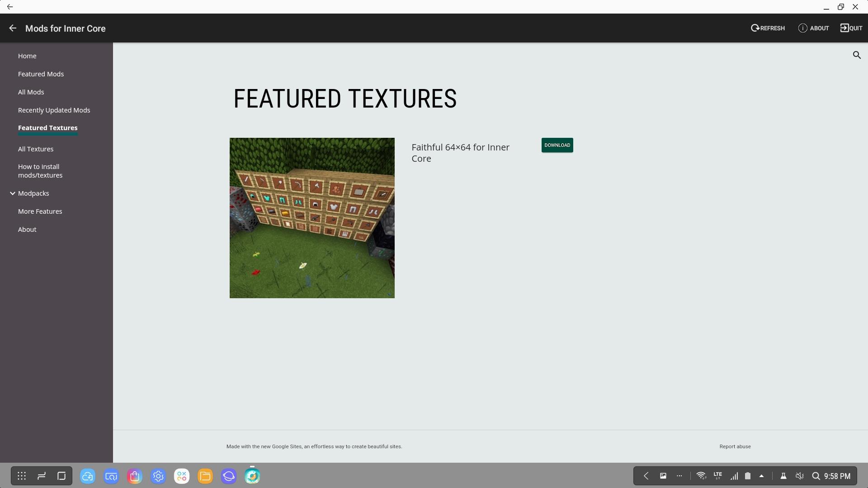Click the tray back chevron
Image resolution: width=868 pixels, height=488 pixels.
point(646,476)
